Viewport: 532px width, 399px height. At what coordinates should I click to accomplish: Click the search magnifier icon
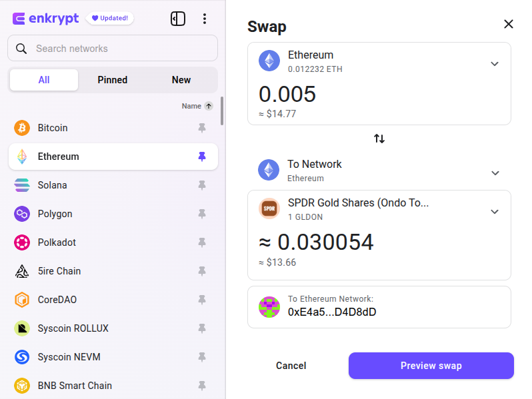coord(21,49)
